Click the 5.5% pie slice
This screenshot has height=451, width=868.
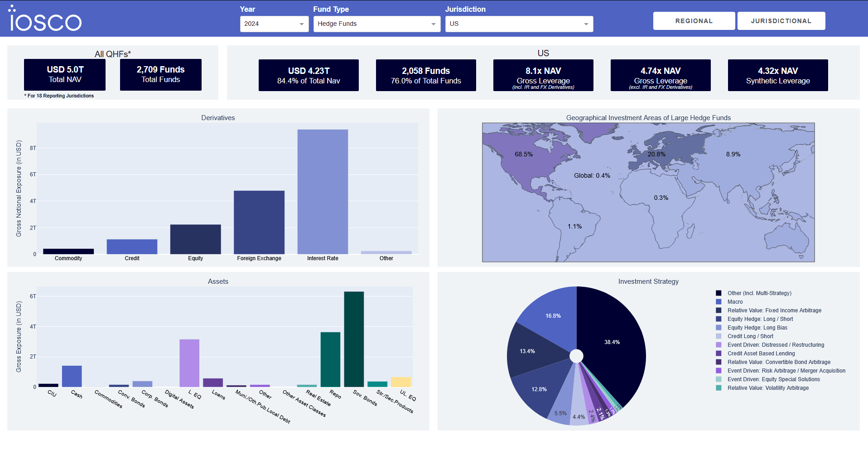pyautogui.click(x=561, y=413)
